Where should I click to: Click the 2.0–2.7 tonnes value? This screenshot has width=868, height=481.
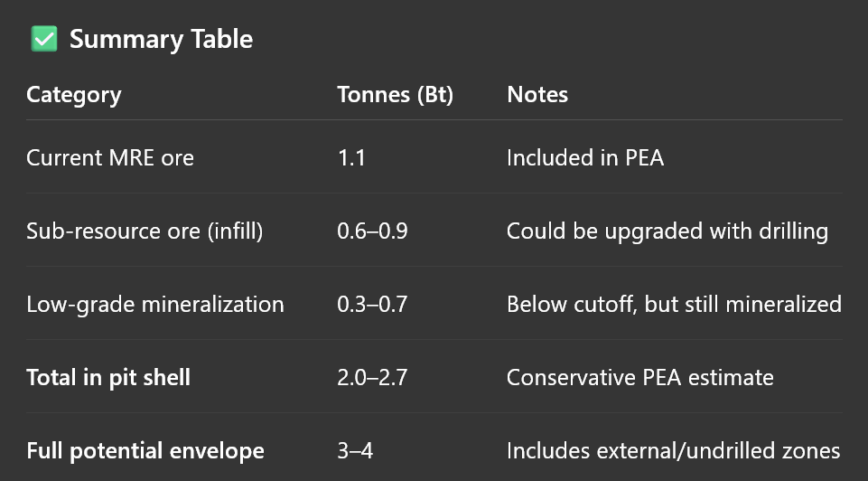coord(372,377)
